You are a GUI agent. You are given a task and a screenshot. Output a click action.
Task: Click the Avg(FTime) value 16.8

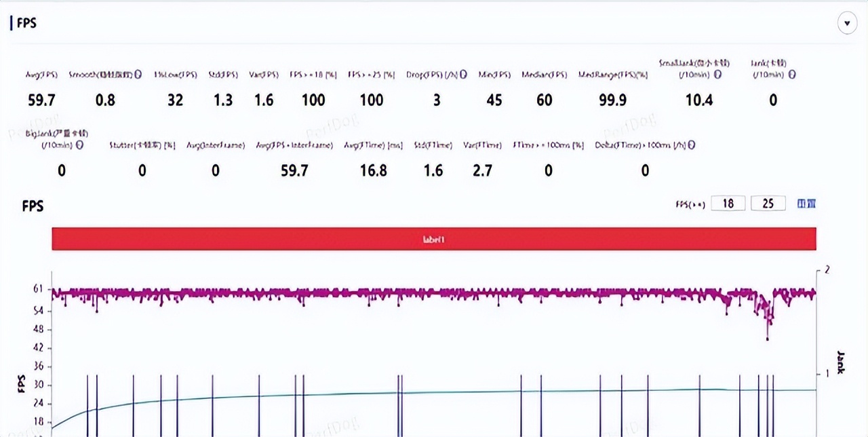coord(374,171)
